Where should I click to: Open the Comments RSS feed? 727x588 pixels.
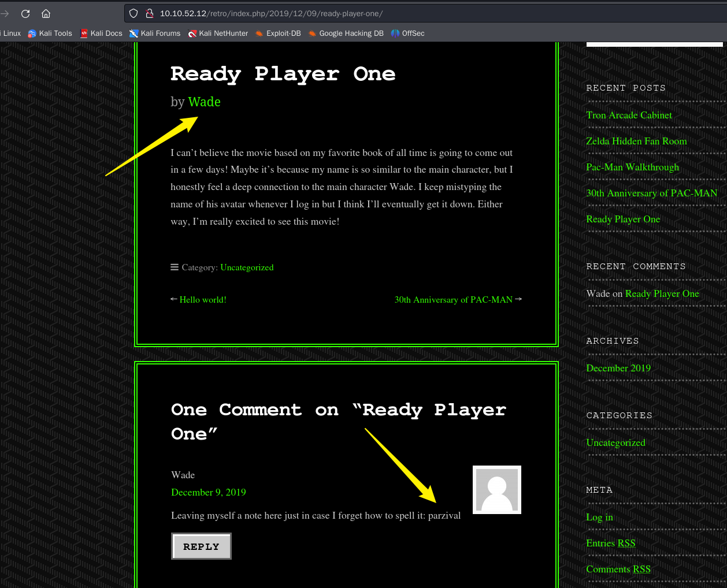pos(618,569)
